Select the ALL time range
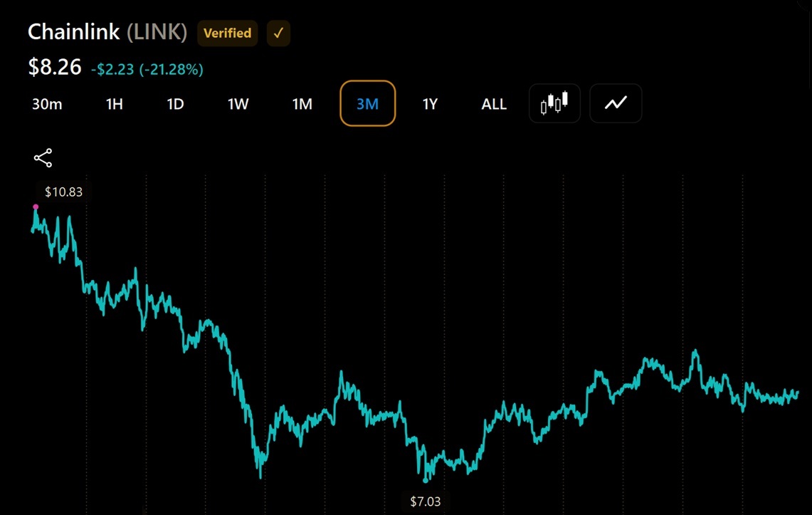This screenshot has height=515, width=812. [494, 104]
